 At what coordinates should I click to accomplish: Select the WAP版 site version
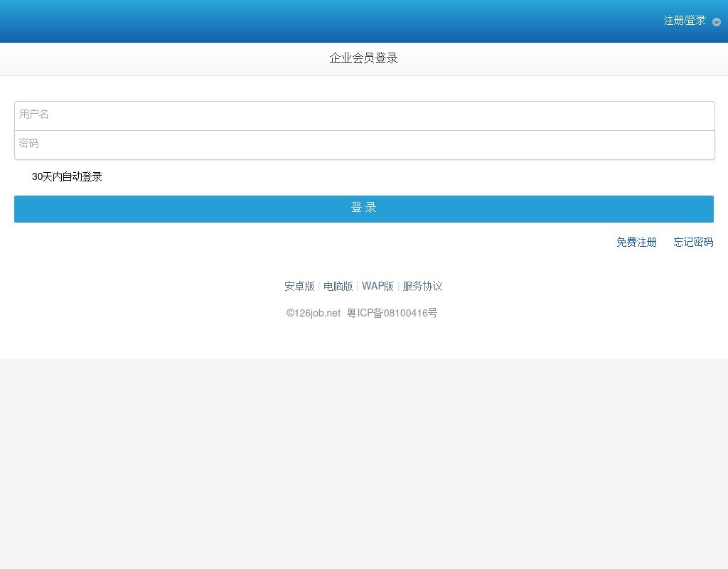pyautogui.click(x=378, y=286)
